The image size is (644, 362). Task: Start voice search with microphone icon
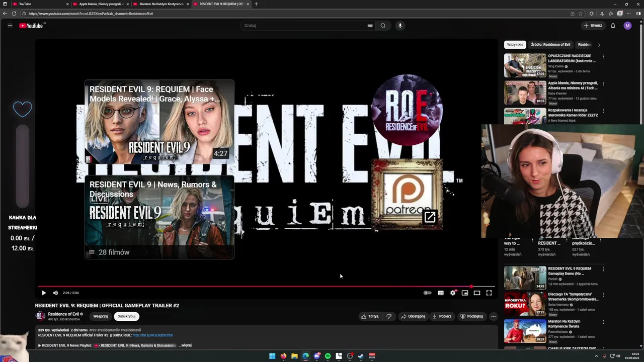click(x=400, y=26)
